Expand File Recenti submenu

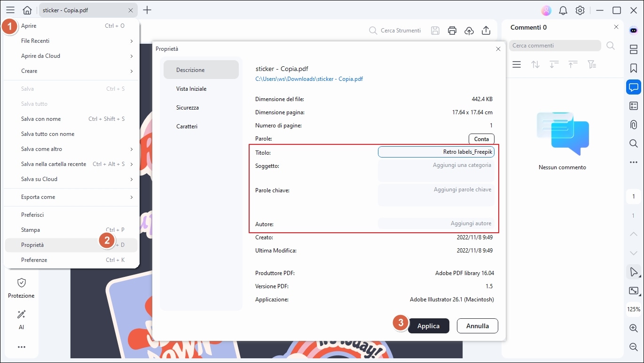pyautogui.click(x=71, y=41)
